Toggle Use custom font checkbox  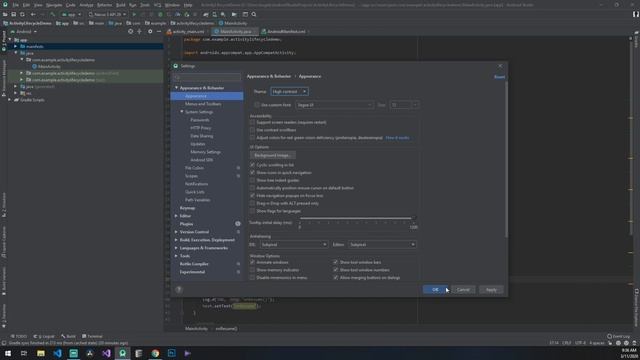click(257, 105)
